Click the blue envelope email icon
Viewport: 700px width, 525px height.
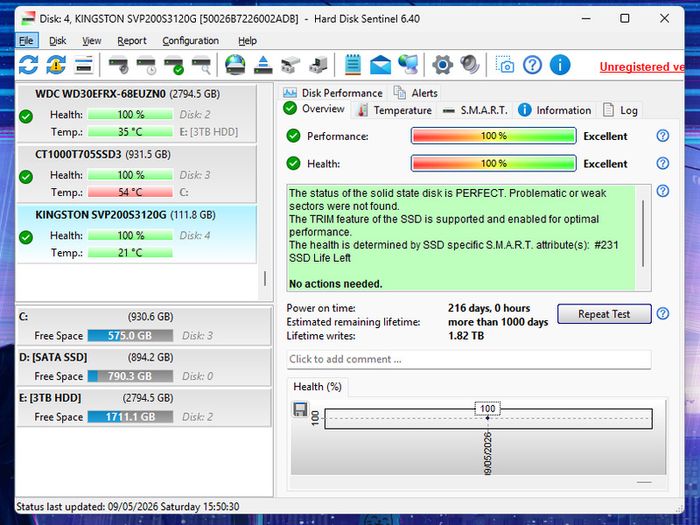coord(380,65)
